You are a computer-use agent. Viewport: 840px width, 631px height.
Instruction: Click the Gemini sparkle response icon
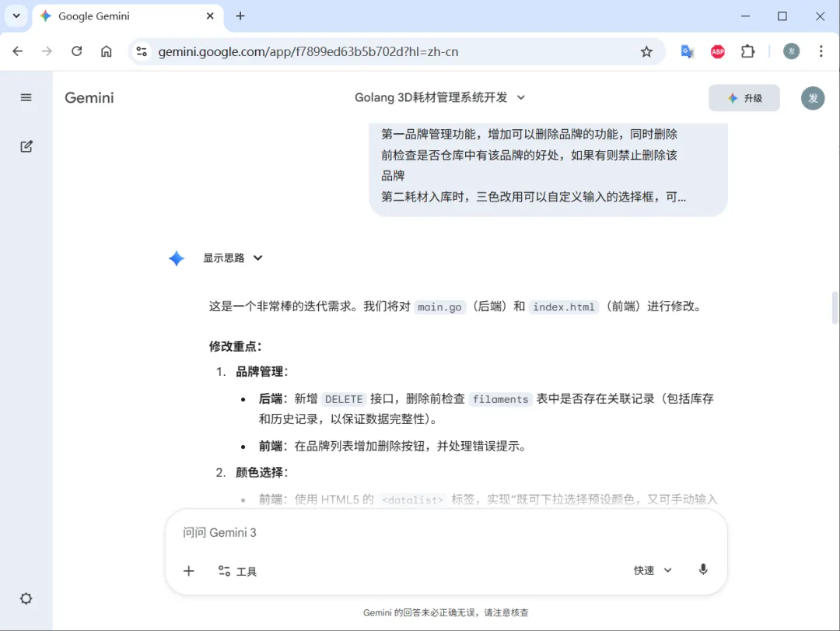tap(177, 258)
